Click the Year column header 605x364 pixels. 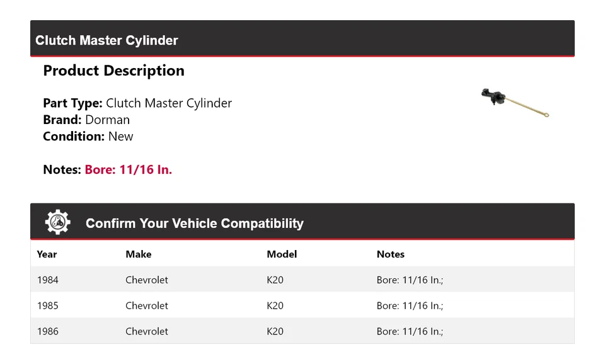(x=47, y=254)
